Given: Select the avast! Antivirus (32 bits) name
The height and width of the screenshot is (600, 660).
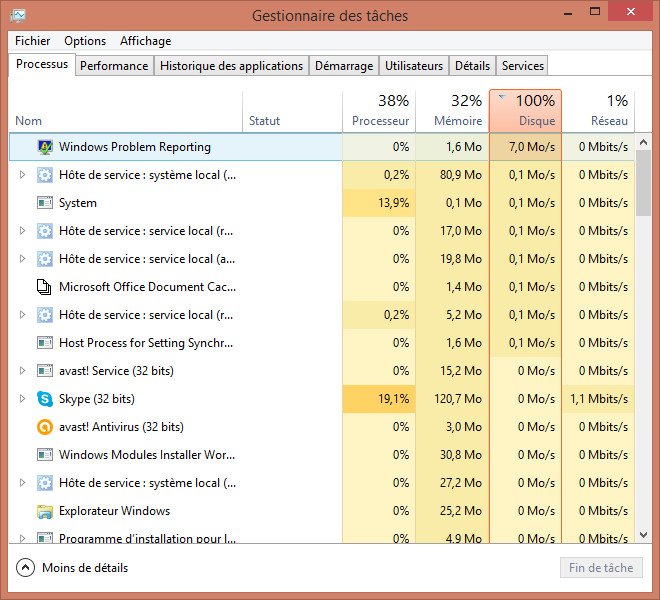Looking at the screenshot, I should [121, 427].
